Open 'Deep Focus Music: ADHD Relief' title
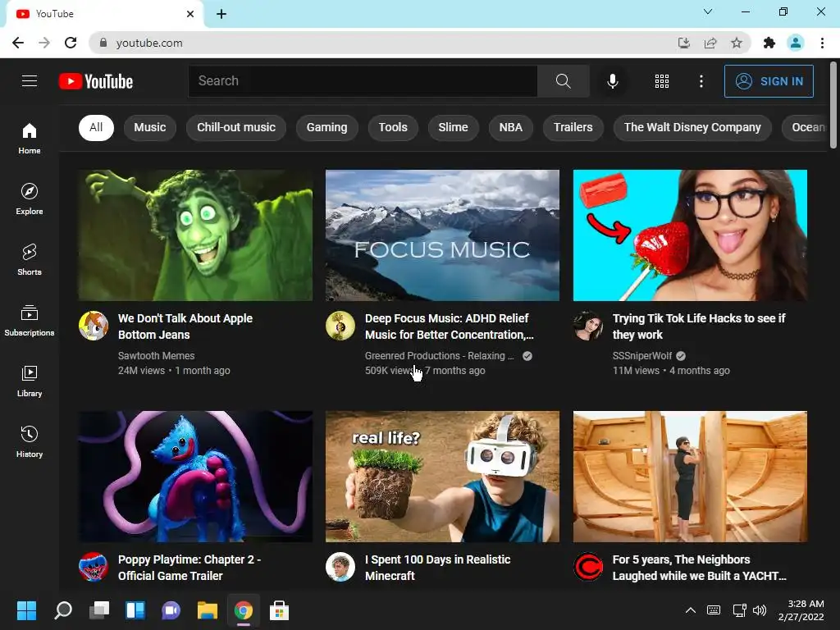The height and width of the screenshot is (630, 840). [x=450, y=326]
